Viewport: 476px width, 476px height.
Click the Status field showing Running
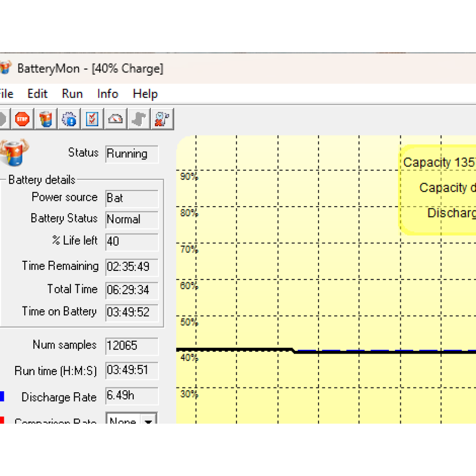tap(131, 154)
